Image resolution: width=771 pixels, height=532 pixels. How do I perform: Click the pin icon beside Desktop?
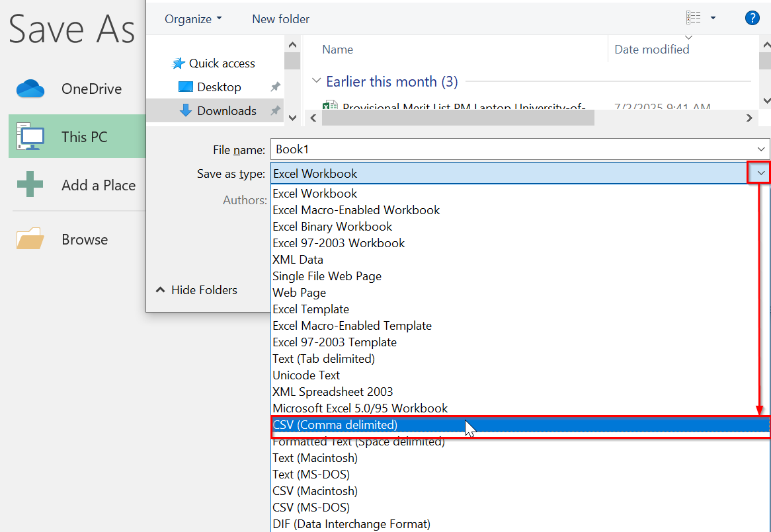click(x=275, y=87)
